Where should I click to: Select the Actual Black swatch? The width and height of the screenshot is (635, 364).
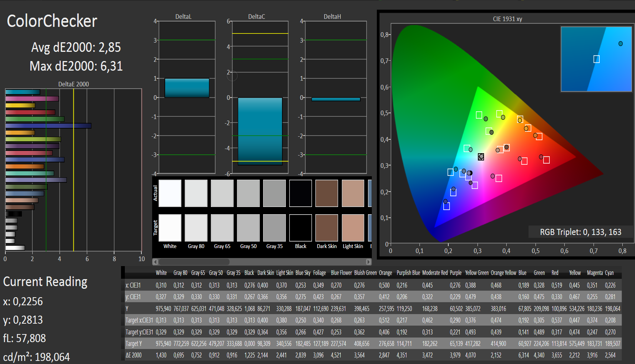[300, 193]
